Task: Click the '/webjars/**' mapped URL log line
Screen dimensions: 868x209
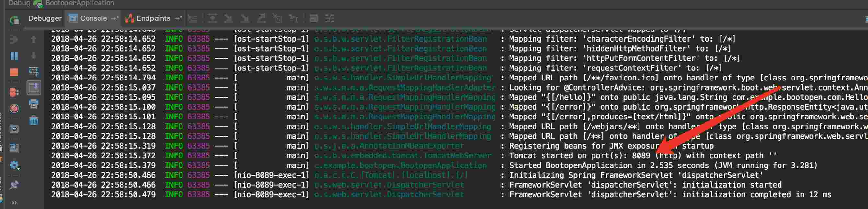Action: pos(460,127)
